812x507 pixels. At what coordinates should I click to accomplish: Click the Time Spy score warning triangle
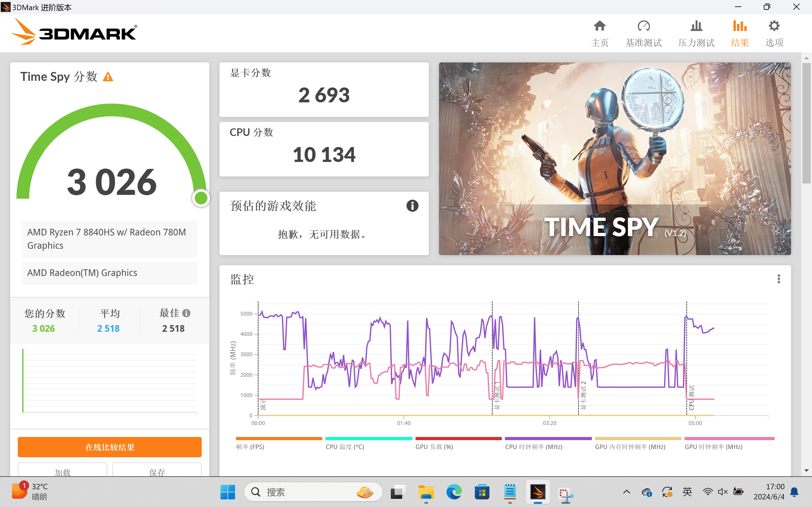[108, 77]
